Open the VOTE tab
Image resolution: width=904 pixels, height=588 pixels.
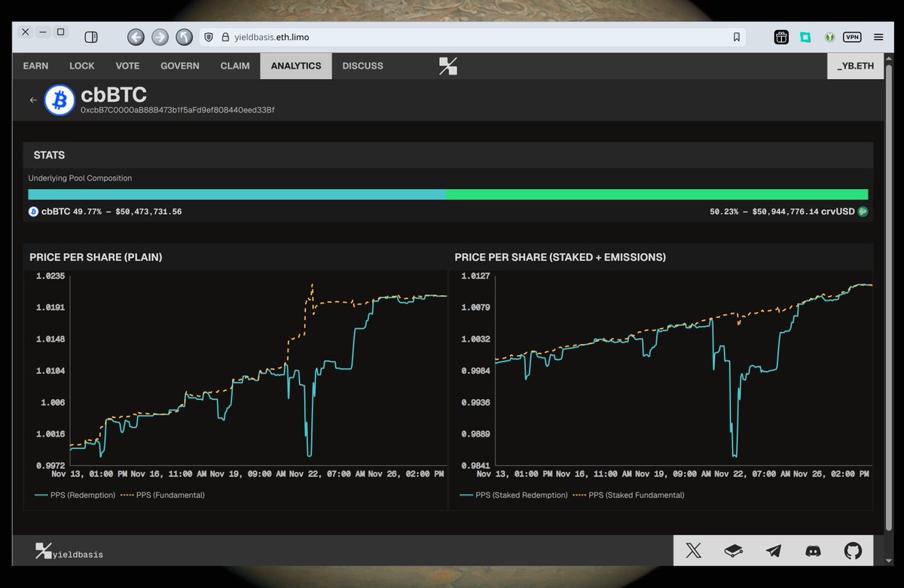127,66
